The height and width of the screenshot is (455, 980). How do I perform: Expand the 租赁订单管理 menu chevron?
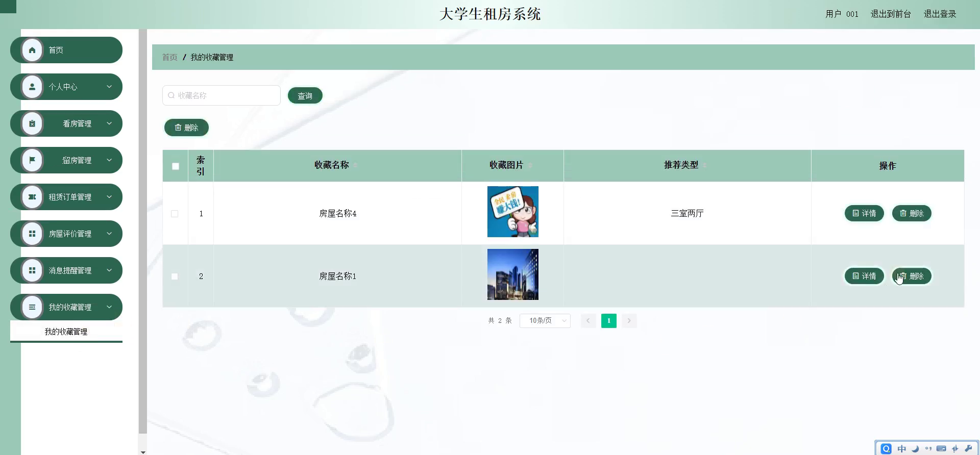point(109,197)
